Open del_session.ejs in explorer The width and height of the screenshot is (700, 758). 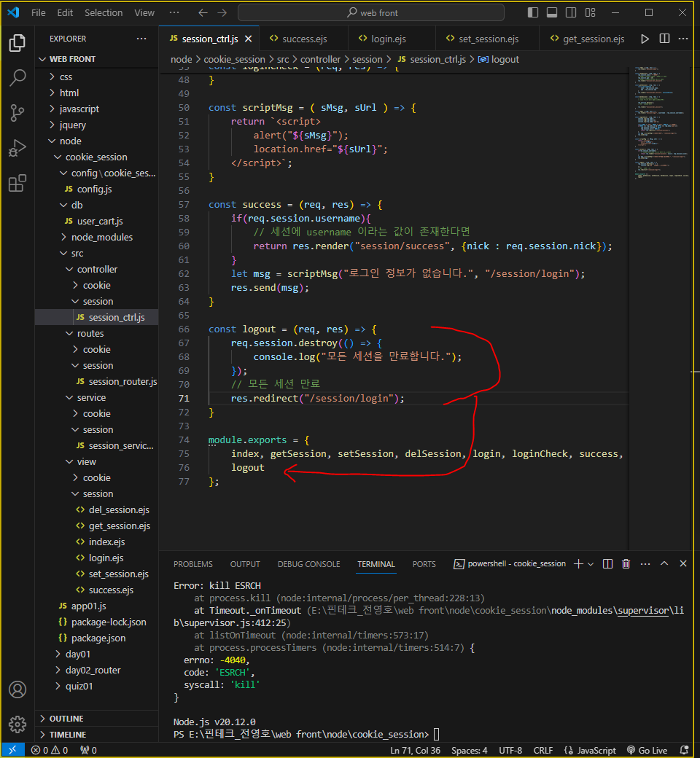click(97, 509)
